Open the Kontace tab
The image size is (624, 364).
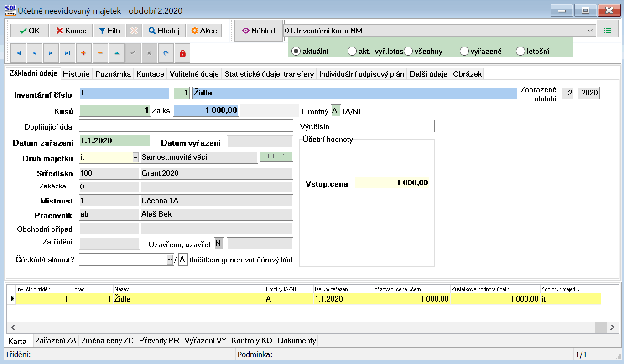[x=151, y=74]
